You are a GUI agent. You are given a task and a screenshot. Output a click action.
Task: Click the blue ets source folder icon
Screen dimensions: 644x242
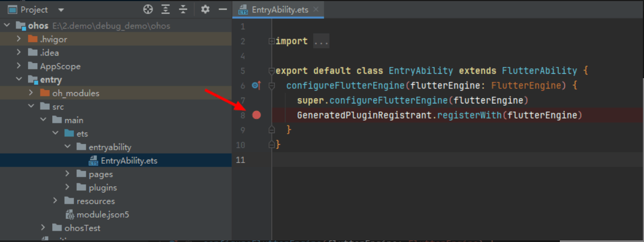coord(70,134)
